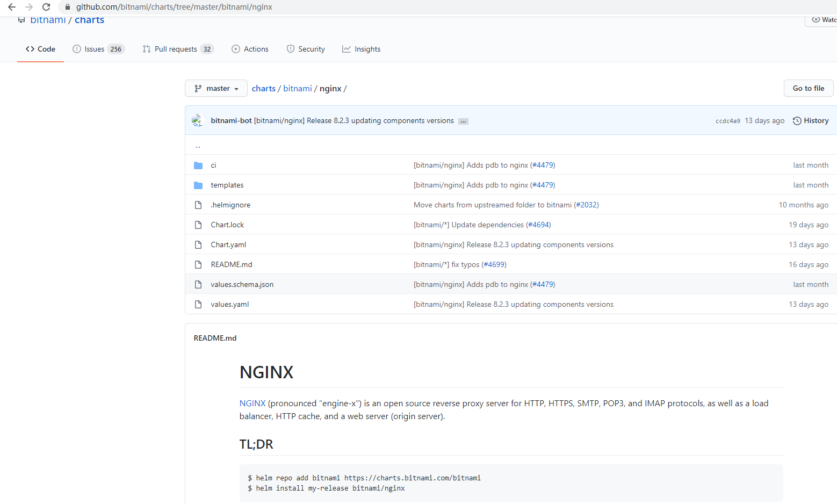Open #4479 link in values.schema.json row

(x=543, y=284)
